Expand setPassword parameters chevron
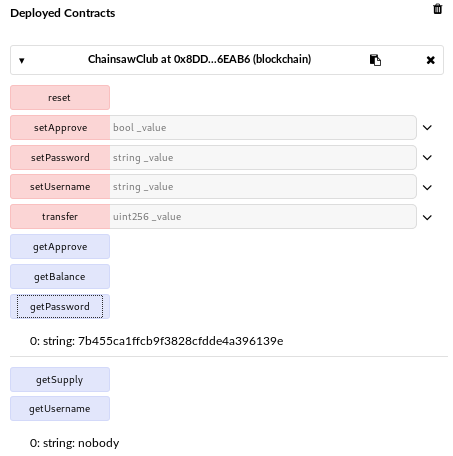 pos(427,157)
